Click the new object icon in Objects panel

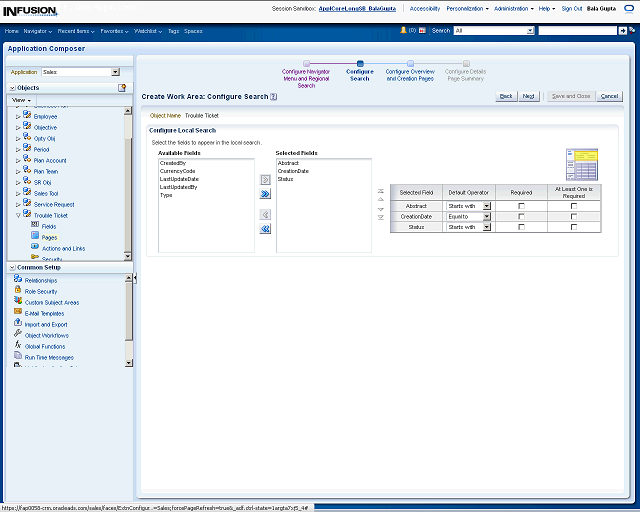[x=122, y=88]
